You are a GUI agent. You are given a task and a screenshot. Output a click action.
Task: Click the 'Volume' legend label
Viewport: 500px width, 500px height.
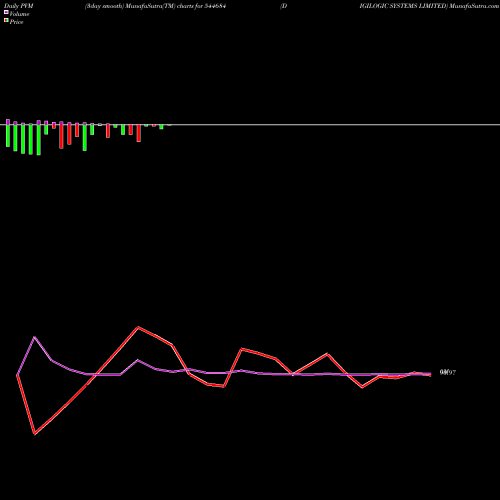coord(19,14)
